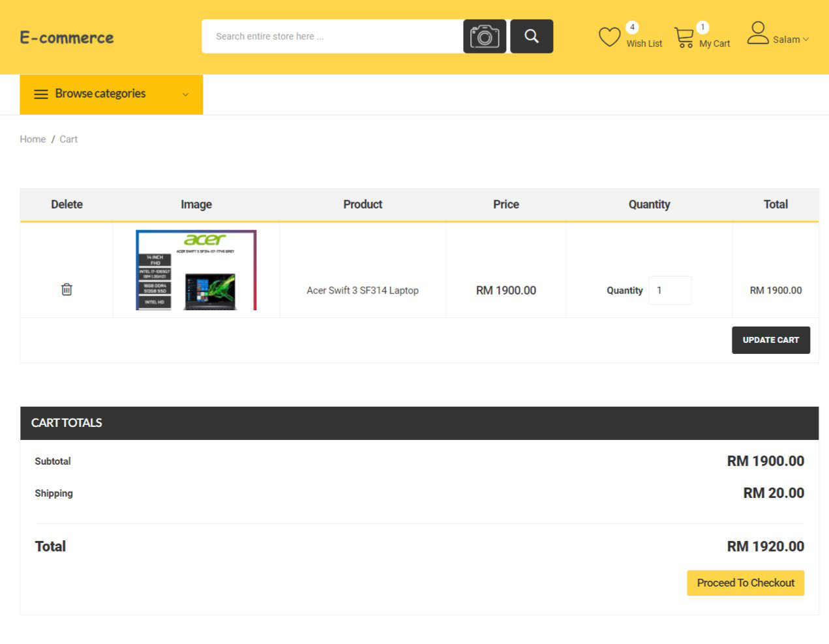
Task: Click the hamburger icon on Browse categories
Action: 40,94
